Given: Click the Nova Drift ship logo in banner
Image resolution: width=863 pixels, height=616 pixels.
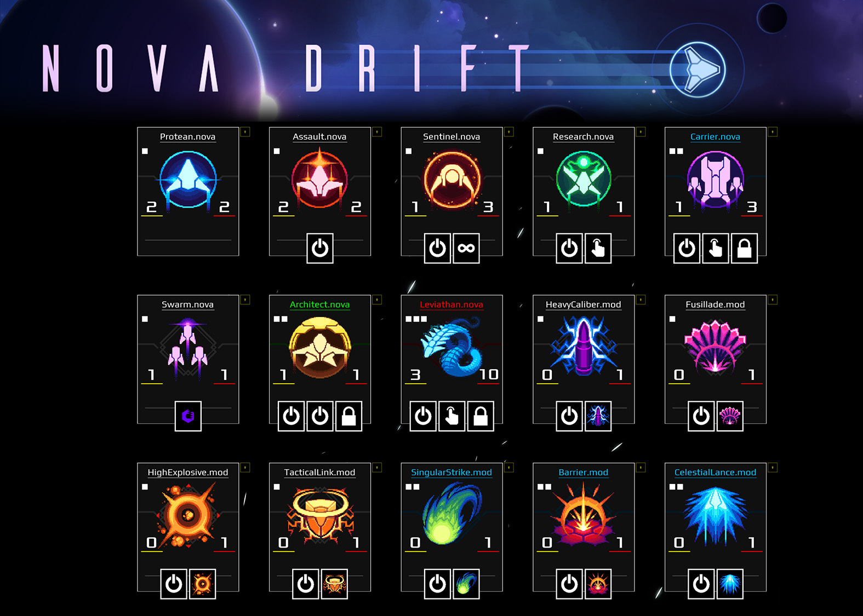Looking at the screenshot, I should coord(698,70).
